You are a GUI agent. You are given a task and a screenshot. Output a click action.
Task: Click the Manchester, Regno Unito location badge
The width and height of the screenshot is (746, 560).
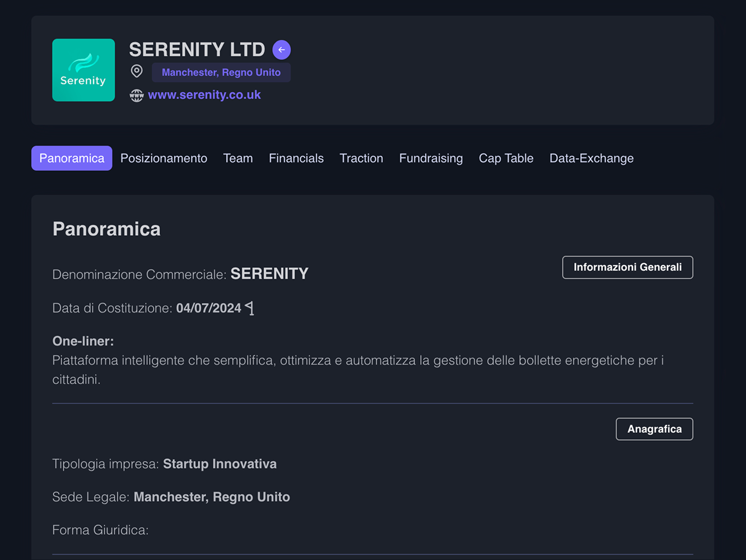[221, 73]
